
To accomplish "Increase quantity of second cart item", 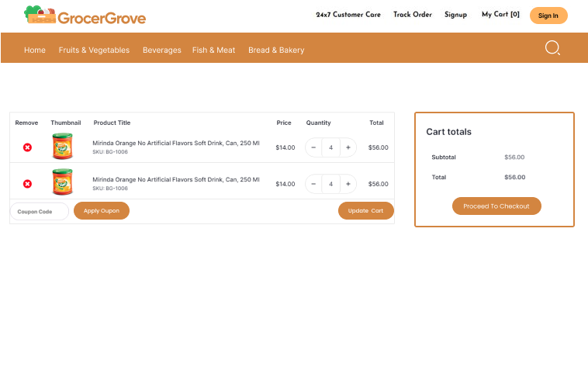I will point(348,184).
